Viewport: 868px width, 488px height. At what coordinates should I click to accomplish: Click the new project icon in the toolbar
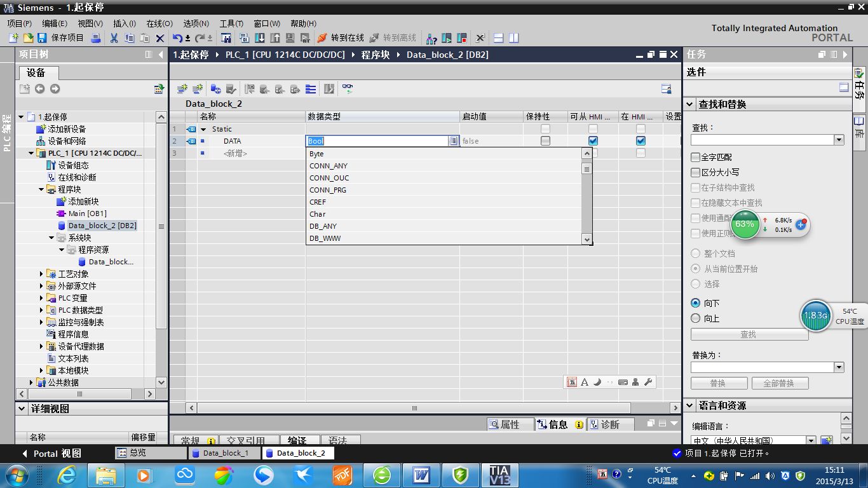click(13, 38)
